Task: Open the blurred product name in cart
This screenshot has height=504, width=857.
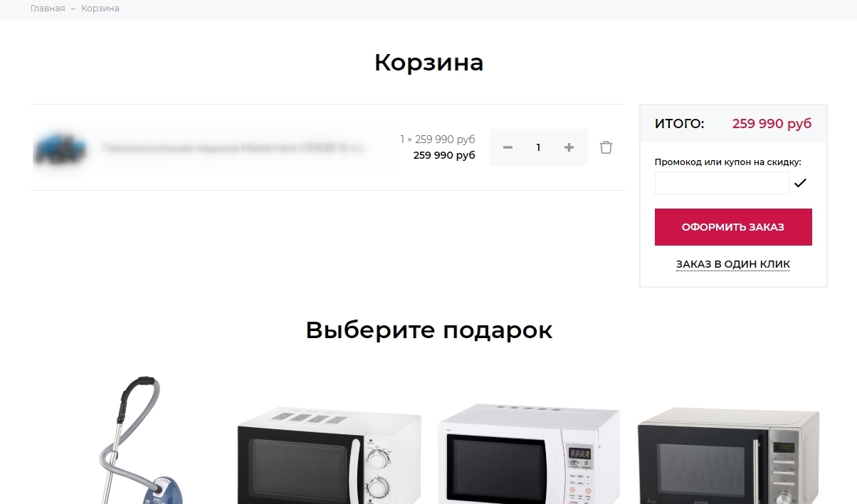Action: pos(234,148)
